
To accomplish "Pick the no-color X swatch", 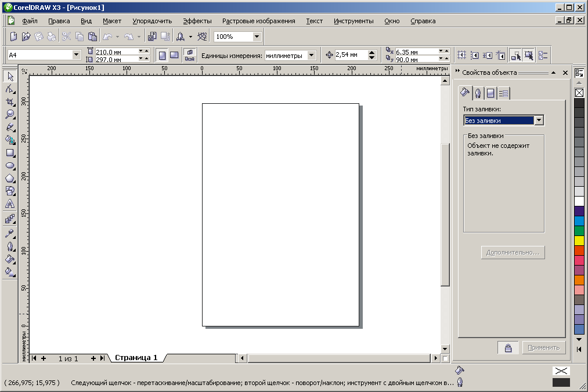I will (579, 93).
